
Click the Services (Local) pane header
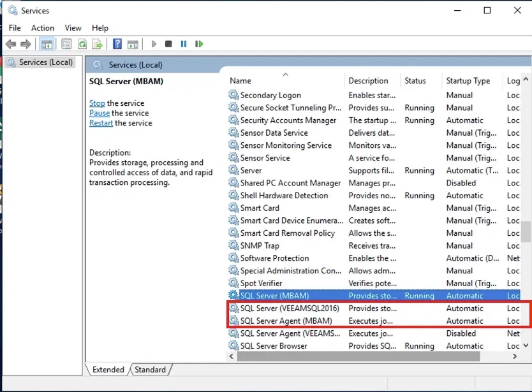point(136,65)
